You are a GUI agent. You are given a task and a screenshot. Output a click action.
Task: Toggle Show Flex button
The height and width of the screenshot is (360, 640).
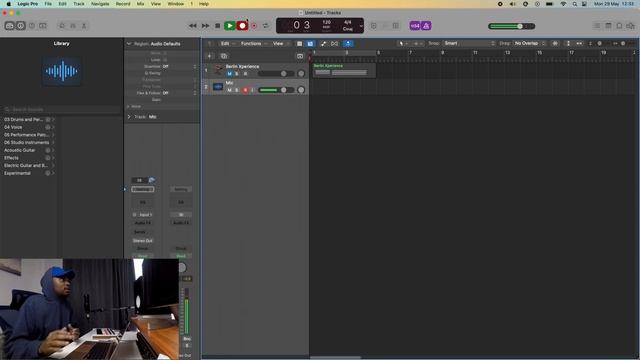(334, 44)
